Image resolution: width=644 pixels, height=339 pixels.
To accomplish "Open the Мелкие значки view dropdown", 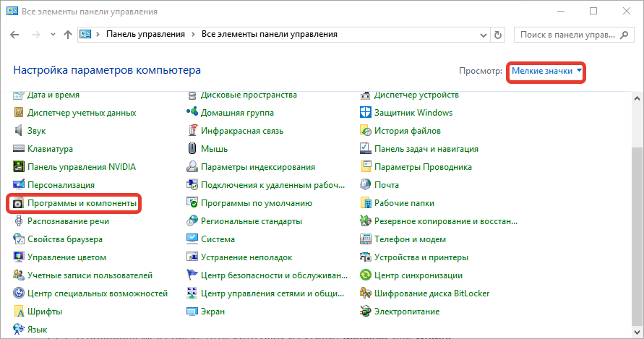I will click(x=546, y=71).
